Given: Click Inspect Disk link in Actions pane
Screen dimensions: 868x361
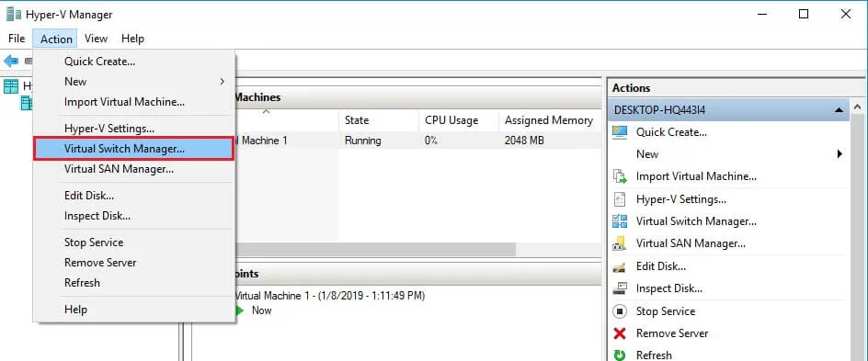Looking at the screenshot, I should pyautogui.click(x=669, y=288).
